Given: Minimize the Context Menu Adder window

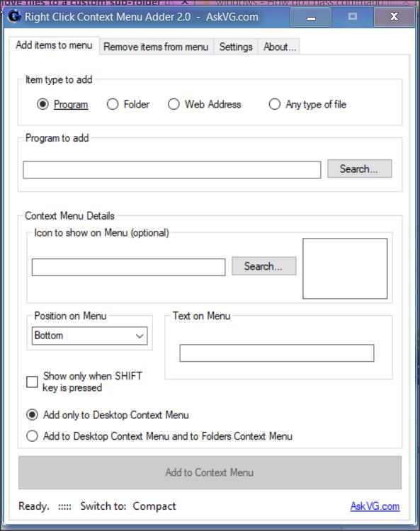Looking at the screenshot, I should point(311,17).
